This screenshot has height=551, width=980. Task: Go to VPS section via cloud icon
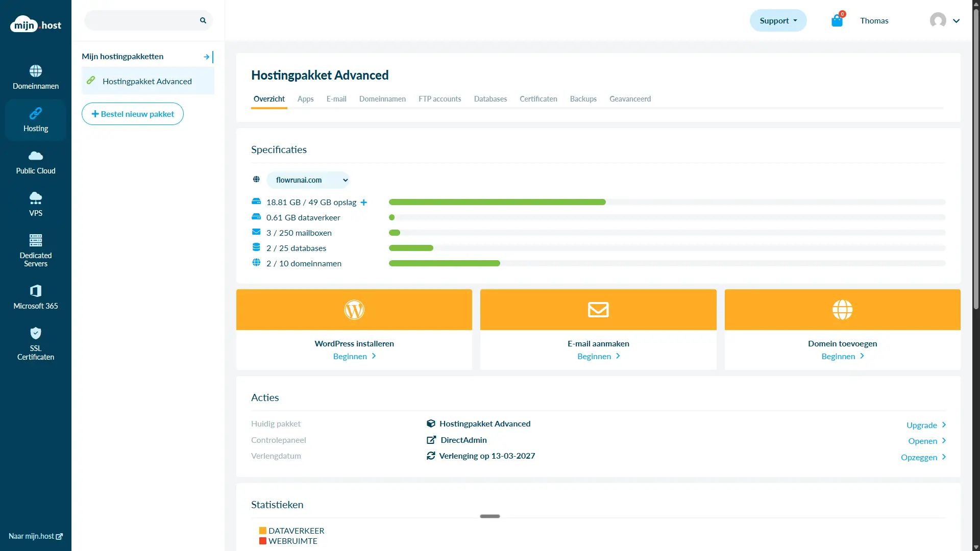[36, 198]
